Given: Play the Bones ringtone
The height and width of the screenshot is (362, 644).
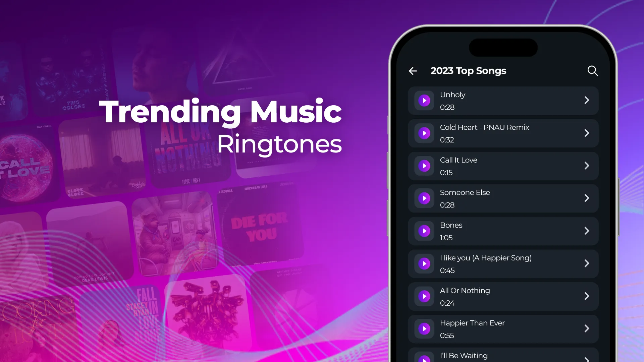Looking at the screenshot, I should [424, 231].
